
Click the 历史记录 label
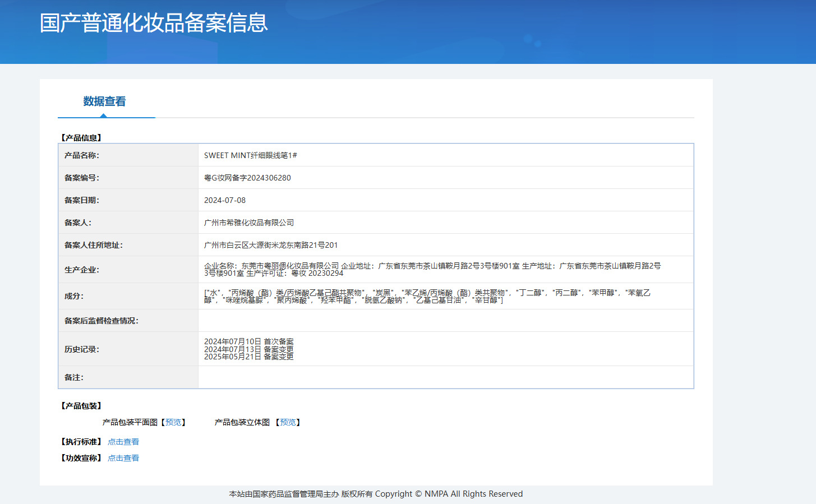82,349
